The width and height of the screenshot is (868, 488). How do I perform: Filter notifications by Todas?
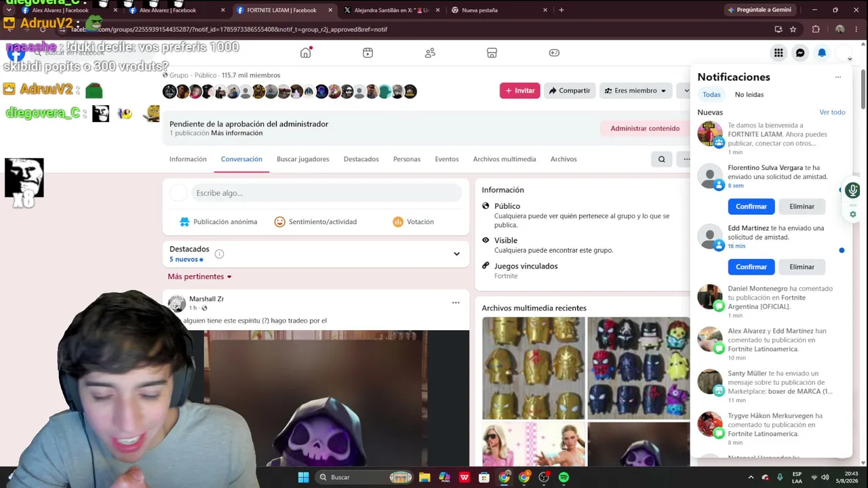[x=711, y=95]
